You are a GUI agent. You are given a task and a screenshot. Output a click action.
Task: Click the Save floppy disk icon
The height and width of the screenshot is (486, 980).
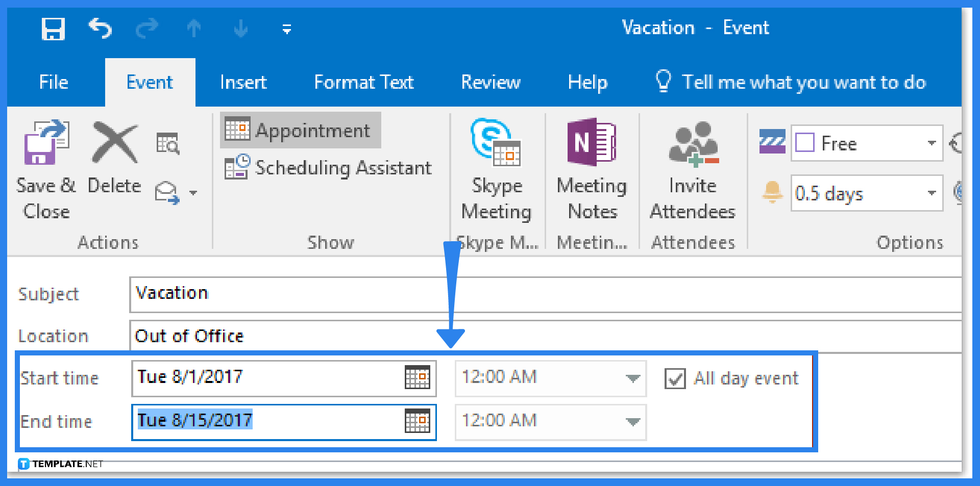coord(53,29)
